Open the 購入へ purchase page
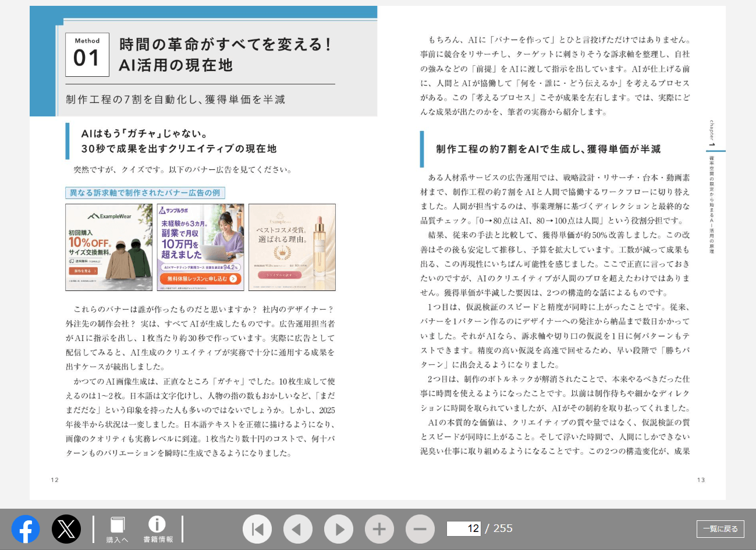 click(118, 530)
